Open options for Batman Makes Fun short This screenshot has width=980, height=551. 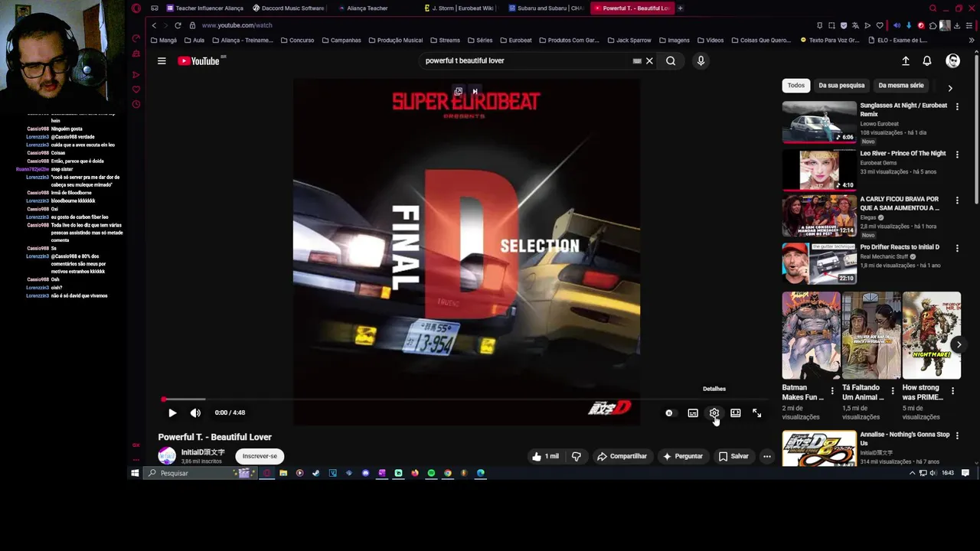(832, 391)
